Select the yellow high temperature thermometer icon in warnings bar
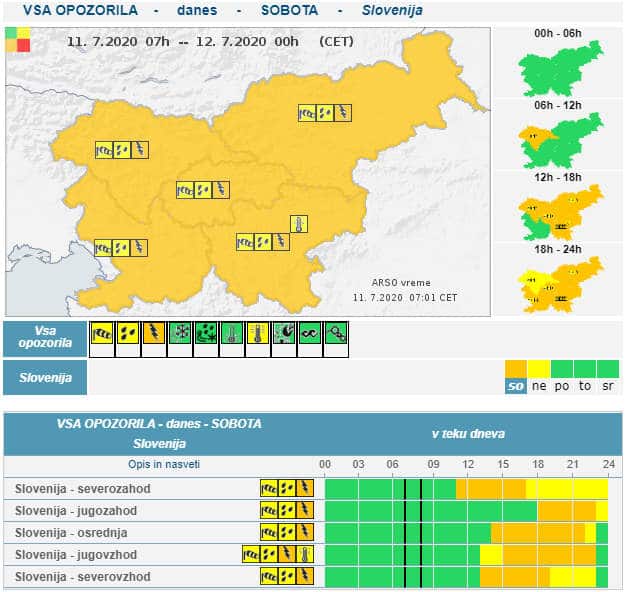 pyautogui.click(x=258, y=333)
